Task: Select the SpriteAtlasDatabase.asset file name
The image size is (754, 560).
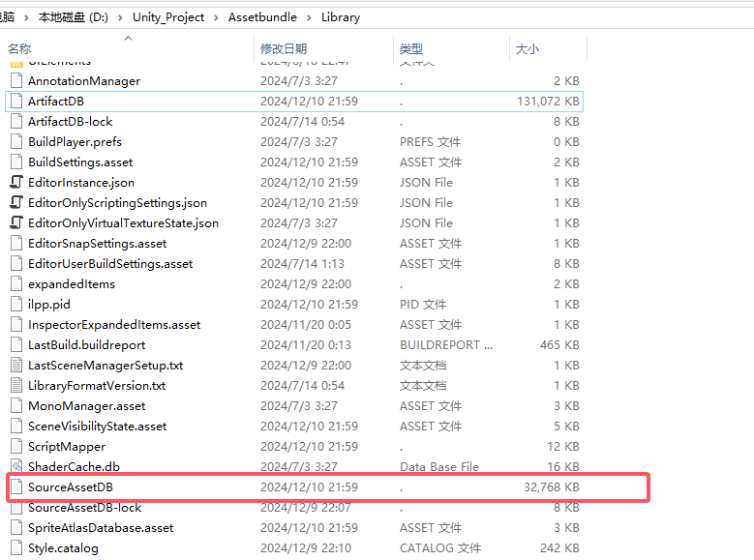Action: click(x=101, y=527)
